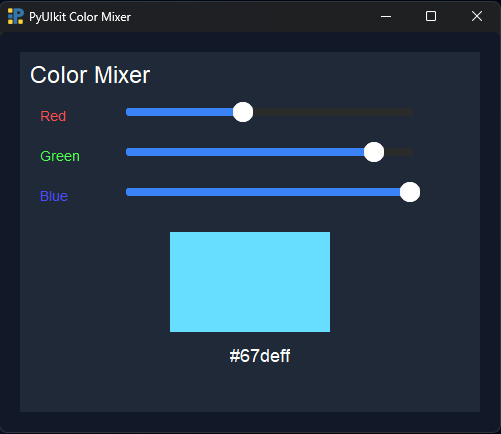501x434 pixels.
Task: Click the Blue slider handle
Action: coord(410,192)
